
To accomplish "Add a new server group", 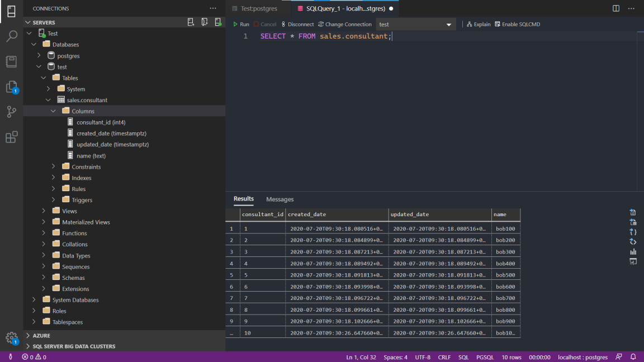I will point(204,22).
